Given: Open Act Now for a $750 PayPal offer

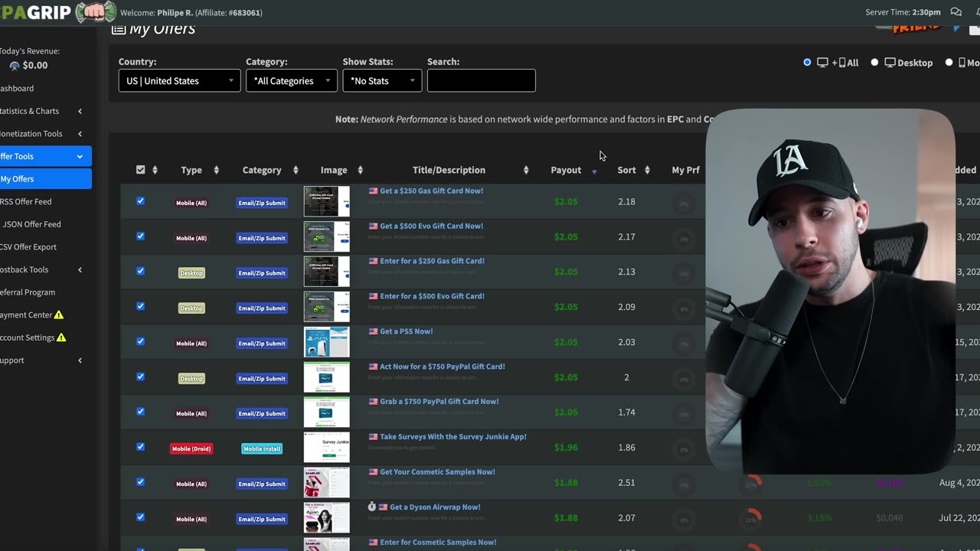Looking at the screenshot, I should coord(443,367).
